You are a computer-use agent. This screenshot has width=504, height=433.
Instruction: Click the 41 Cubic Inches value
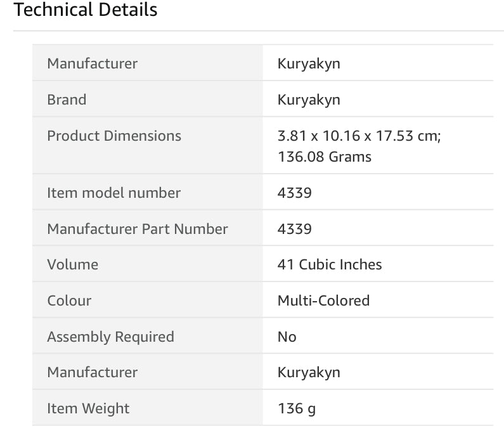(x=330, y=264)
